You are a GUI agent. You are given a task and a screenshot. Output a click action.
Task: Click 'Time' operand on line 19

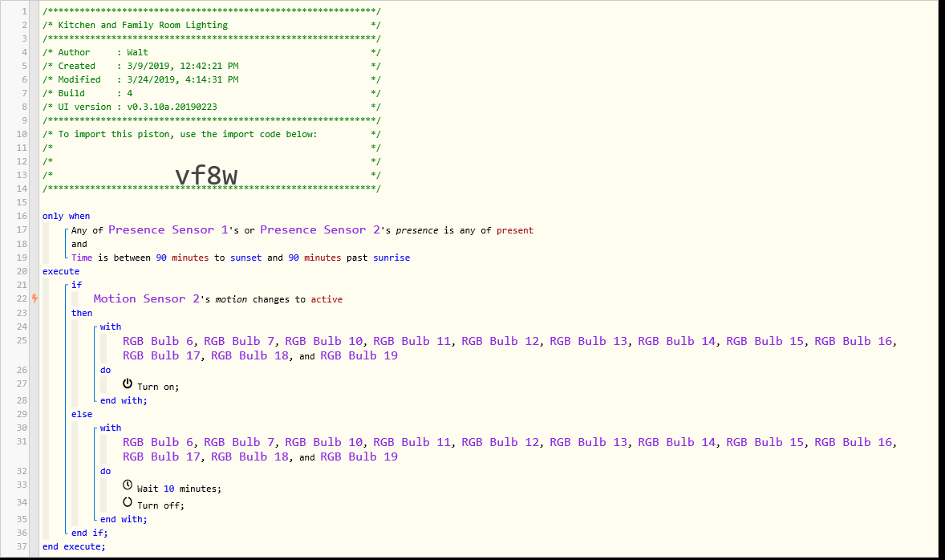(82, 258)
